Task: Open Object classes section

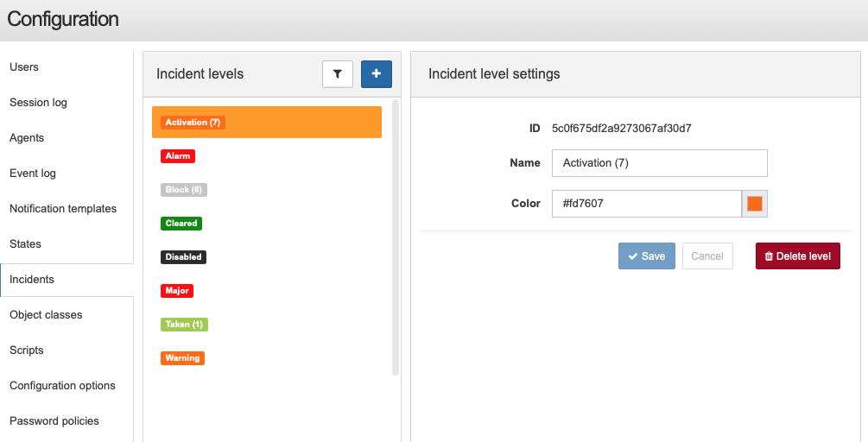Action: [x=46, y=315]
